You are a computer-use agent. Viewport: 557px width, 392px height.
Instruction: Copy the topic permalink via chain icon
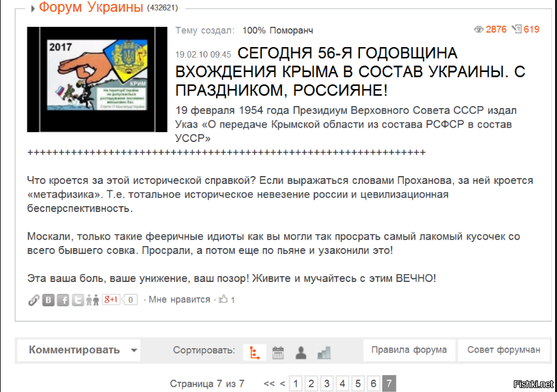tap(33, 300)
